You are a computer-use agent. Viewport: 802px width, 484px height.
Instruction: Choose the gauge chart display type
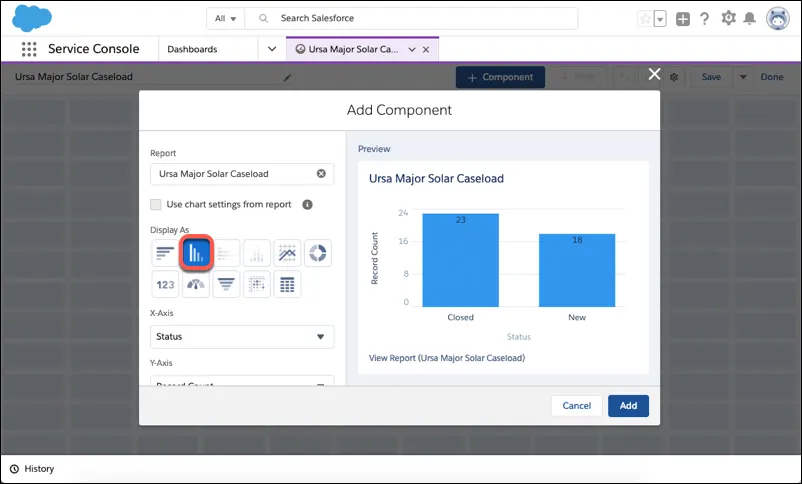click(196, 284)
